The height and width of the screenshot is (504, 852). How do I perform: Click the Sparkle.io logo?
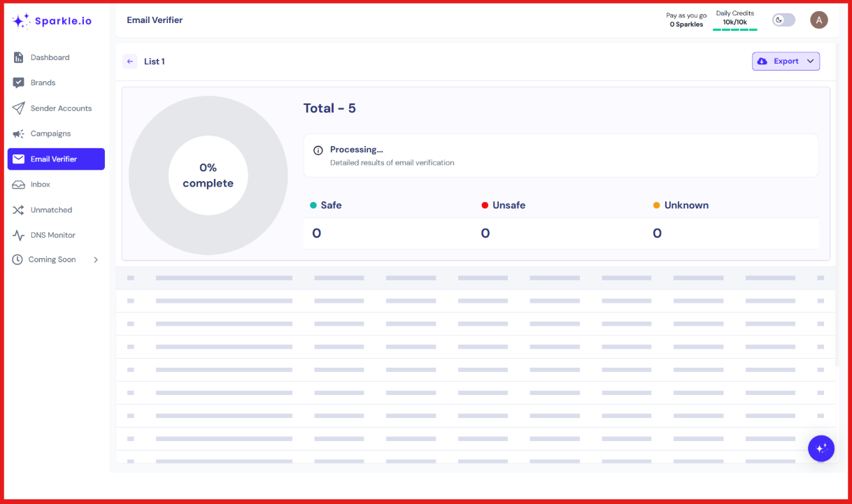click(x=51, y=20)
